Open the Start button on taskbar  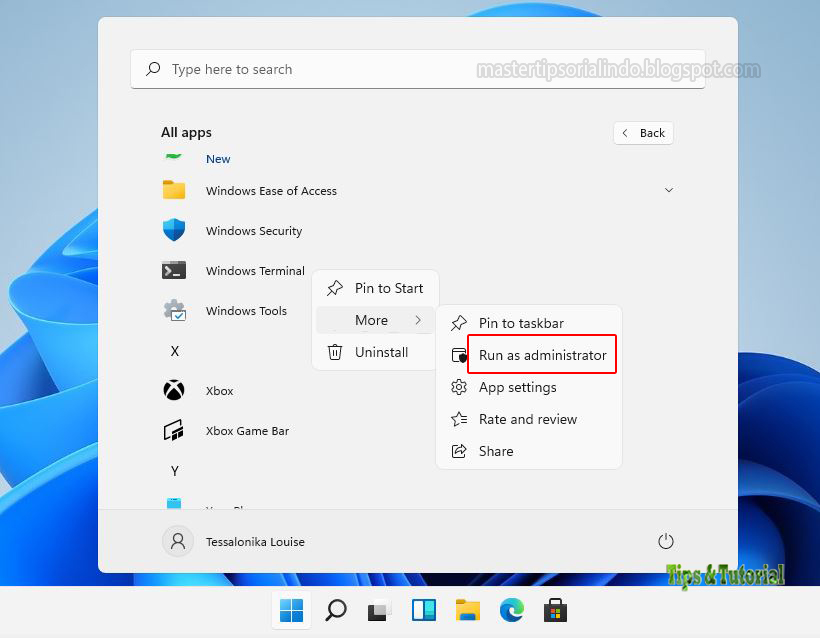coord(291,610)
